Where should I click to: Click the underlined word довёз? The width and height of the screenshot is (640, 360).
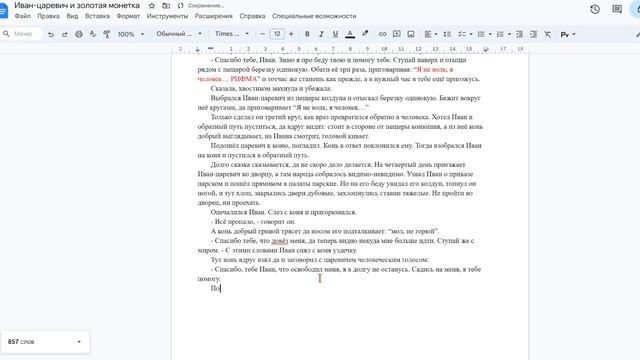pyautogui.click(x=280, y=241)
